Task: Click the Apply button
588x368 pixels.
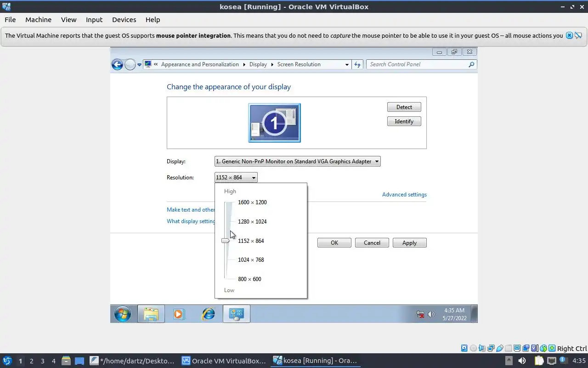Action: 410,243
